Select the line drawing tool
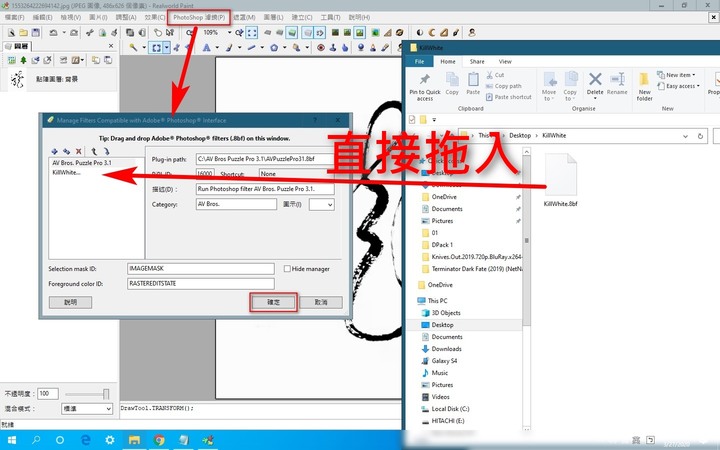The height and width of the screenshot is (450, 720). pos(251,47)
